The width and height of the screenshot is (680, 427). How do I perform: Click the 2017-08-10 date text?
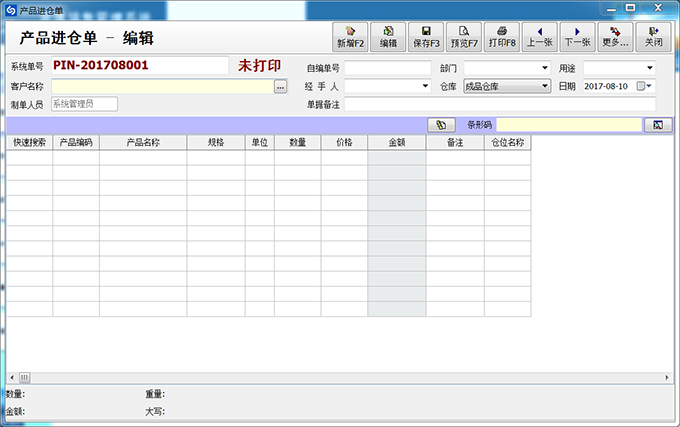tap(606, 86)
